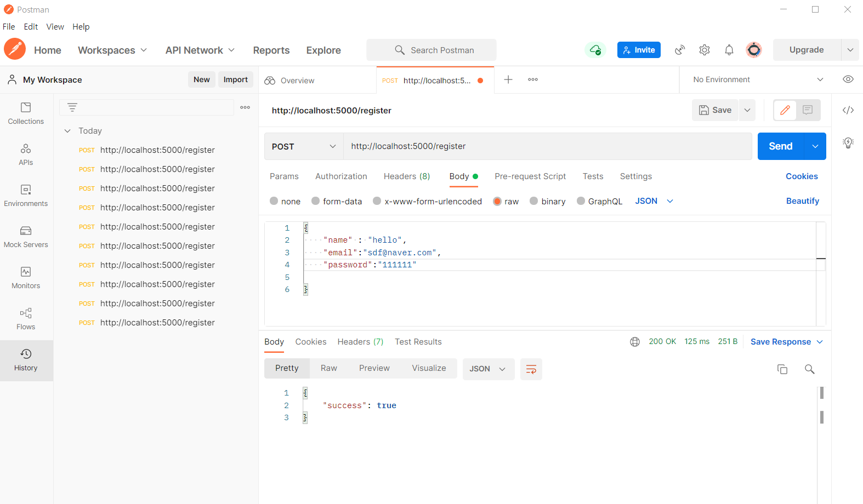This screenshot has width=863, height=504.
Task: Open a new request tab with plus
Action: [x=508, y=79]
